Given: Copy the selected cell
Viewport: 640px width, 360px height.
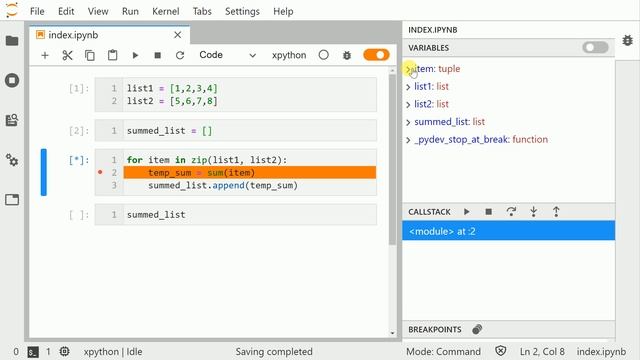Looking at the screenshot, I should tap(90, 55).
